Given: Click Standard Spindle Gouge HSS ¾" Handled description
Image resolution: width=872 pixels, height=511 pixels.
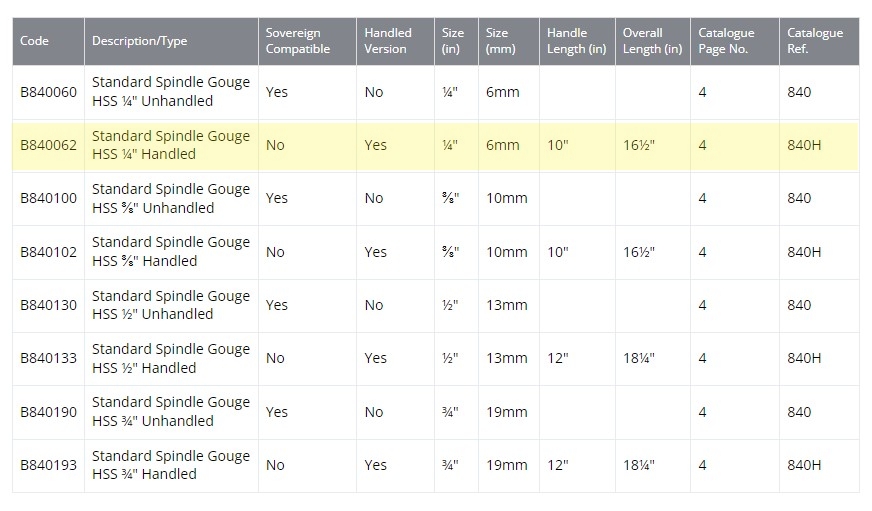Looking at the screenshot, I should [x=170, y=465].
